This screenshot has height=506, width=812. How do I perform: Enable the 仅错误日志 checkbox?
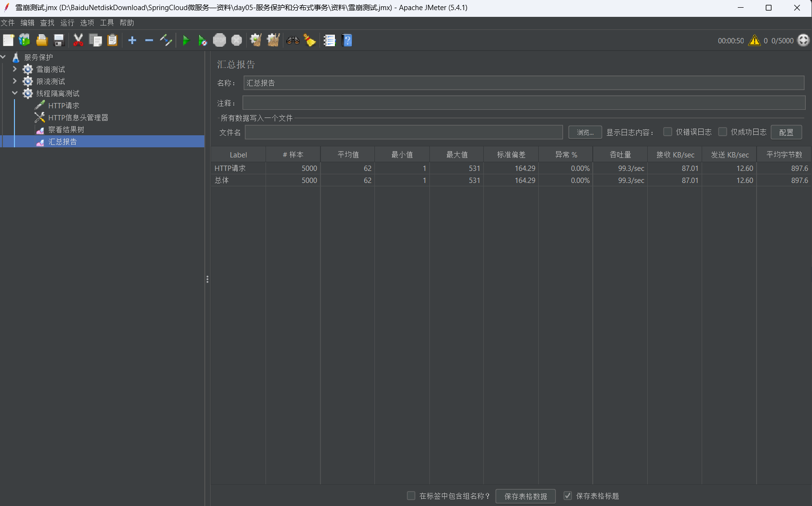667,131
